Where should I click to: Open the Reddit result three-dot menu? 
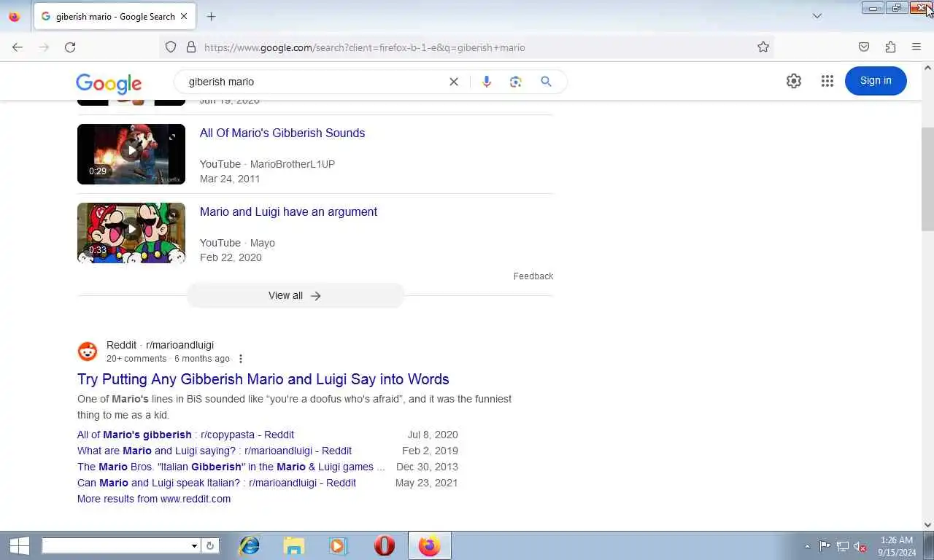pyautogui.click(x=241, y=359)
